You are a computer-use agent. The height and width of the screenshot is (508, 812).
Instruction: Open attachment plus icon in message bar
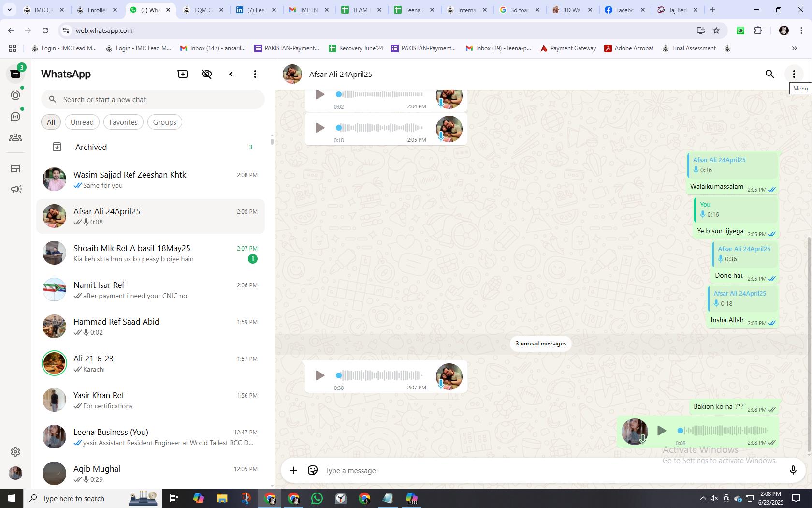point(293,471)
